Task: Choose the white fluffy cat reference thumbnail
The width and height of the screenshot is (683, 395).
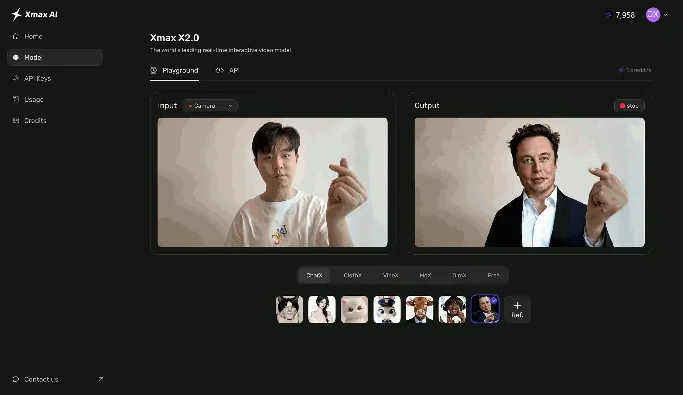Action: (355, 309)
